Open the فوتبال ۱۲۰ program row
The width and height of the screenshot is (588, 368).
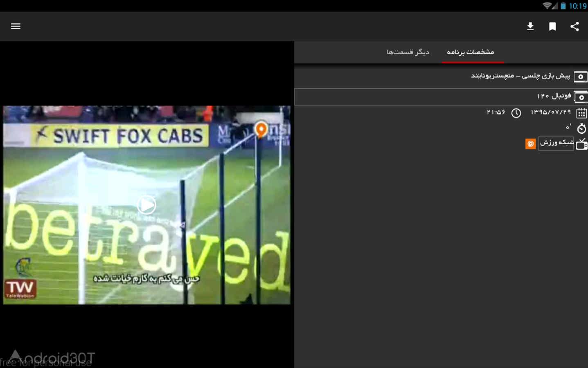click(441, 97)
